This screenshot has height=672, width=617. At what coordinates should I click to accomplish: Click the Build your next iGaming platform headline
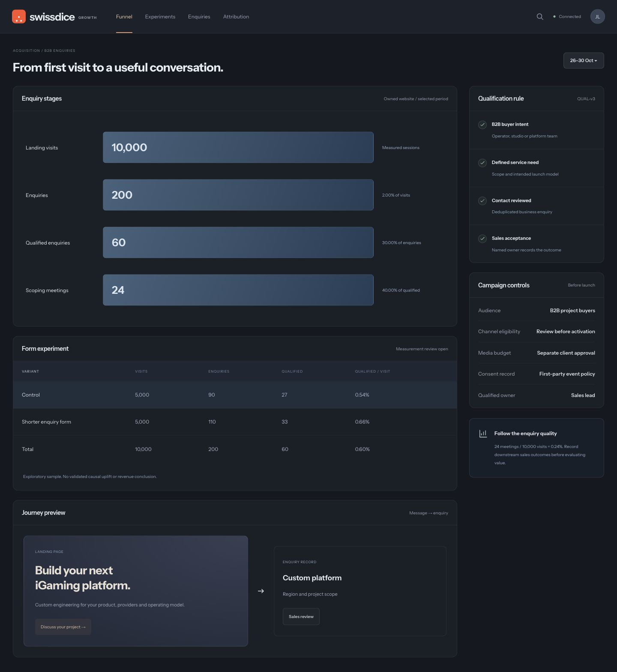(83, 578)
